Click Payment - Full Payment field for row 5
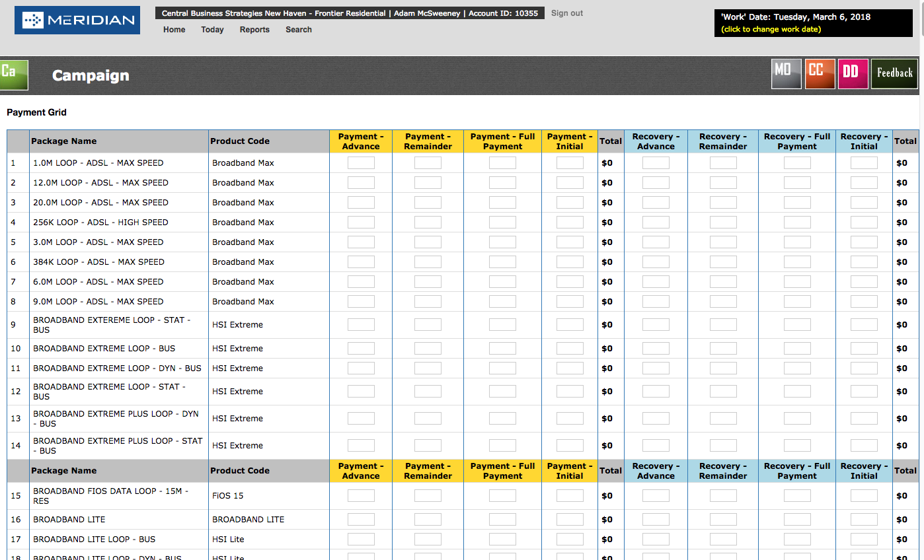This screenshot has height=560, width=924. [502, 242]
